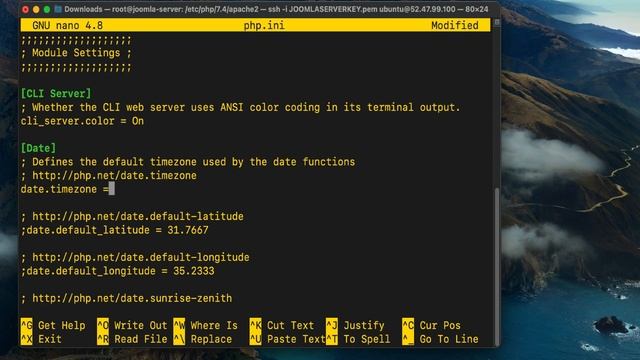The image size is (640, 360).
Task: Click the red close window button
Action: pos(25,9)
